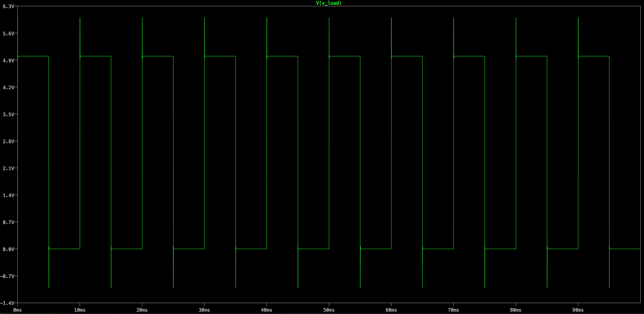The height and width of the screenshot is (314, 644).
Task: Click the 40ms time axis label
Action: point(267,310)
